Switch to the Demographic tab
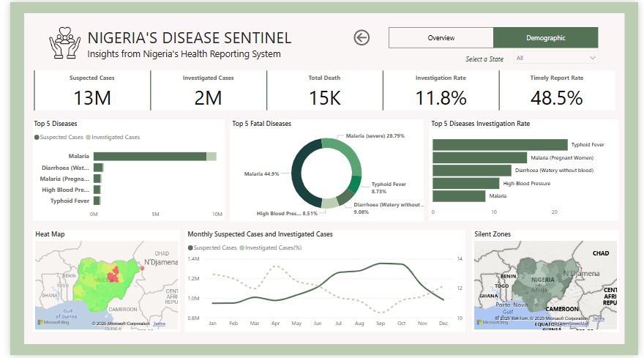 [x=545, y=38]
